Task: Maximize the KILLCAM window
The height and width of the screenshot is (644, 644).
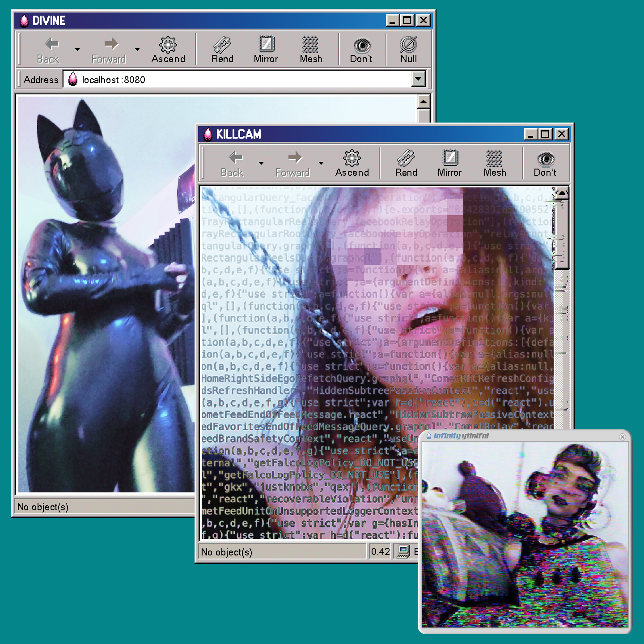Action: point(546,134)
